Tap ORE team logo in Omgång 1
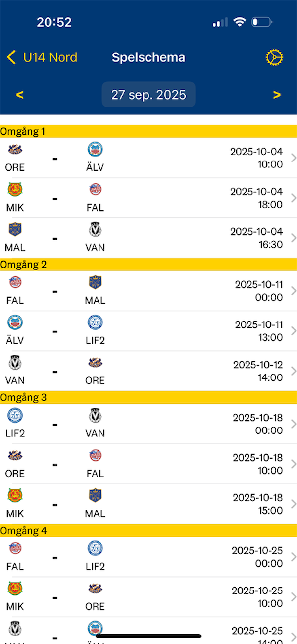This screenshot has height=644, width=297. [x=15, y=150]
